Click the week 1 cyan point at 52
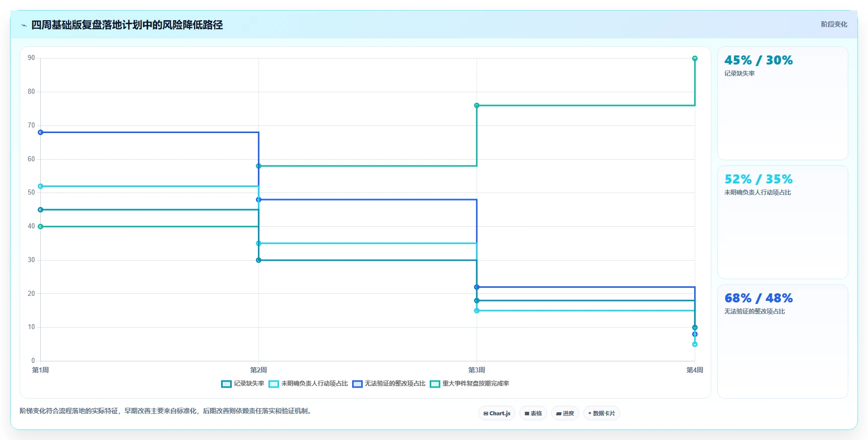The image size is (868, 440). (x=41, y=186)
